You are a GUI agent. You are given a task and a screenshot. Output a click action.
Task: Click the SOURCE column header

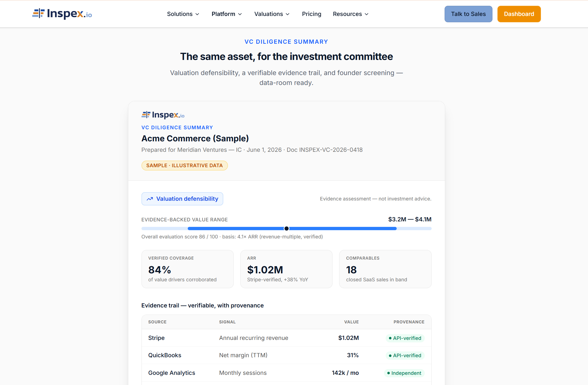157,322
